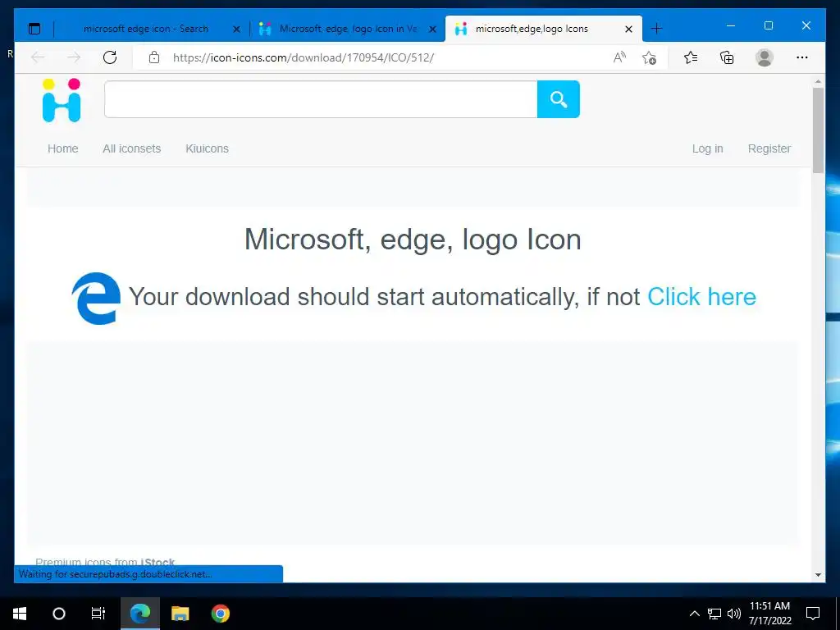Click Microsoft Edge taskbar icon

[x=140, y=614]
